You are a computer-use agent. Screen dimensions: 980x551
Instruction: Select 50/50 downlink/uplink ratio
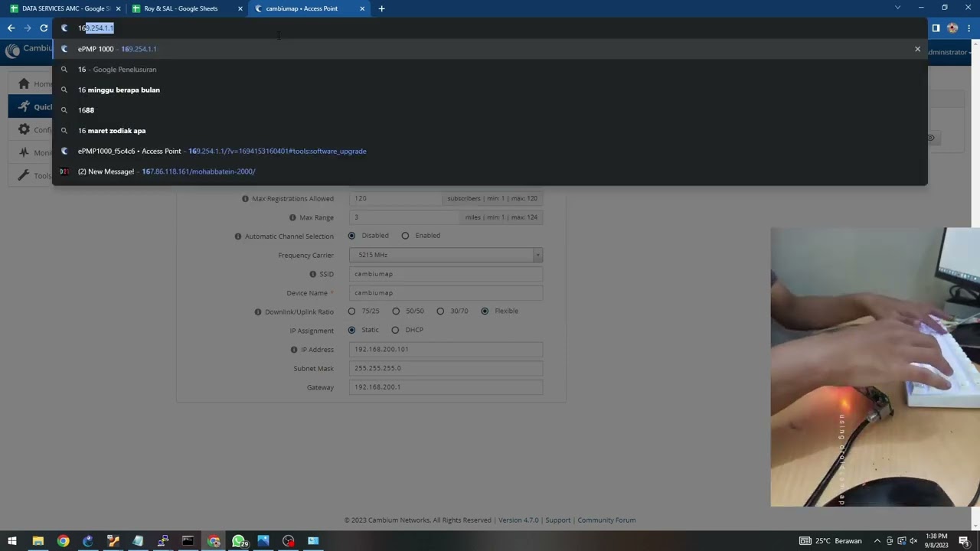[x=396, y=311]
